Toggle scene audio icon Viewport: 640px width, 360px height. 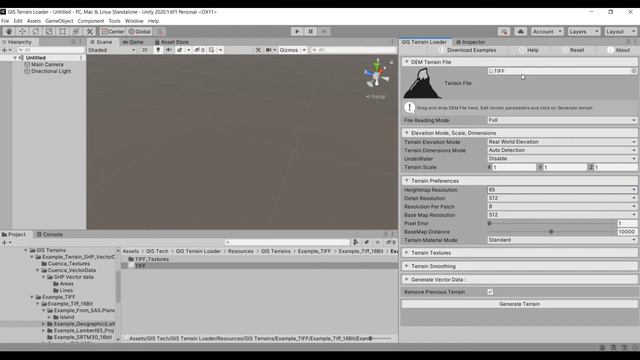tap(169, 50)
